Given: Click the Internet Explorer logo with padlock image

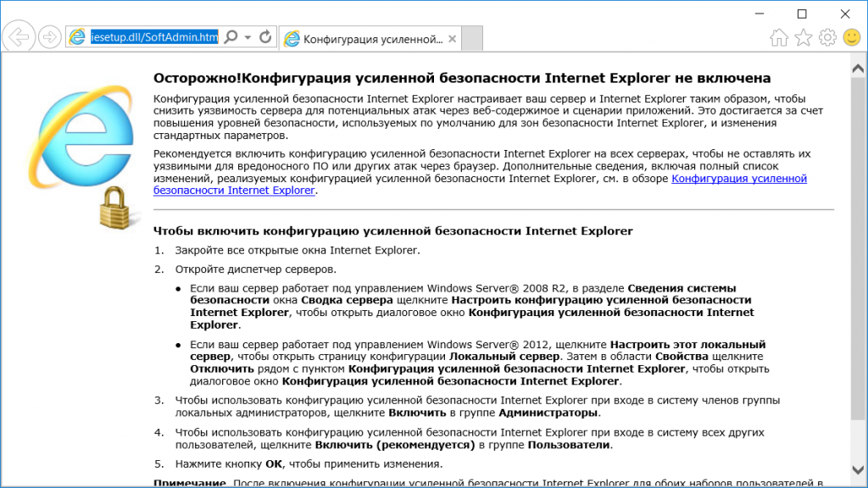Looking at the screenshot, I should (83, 157).
